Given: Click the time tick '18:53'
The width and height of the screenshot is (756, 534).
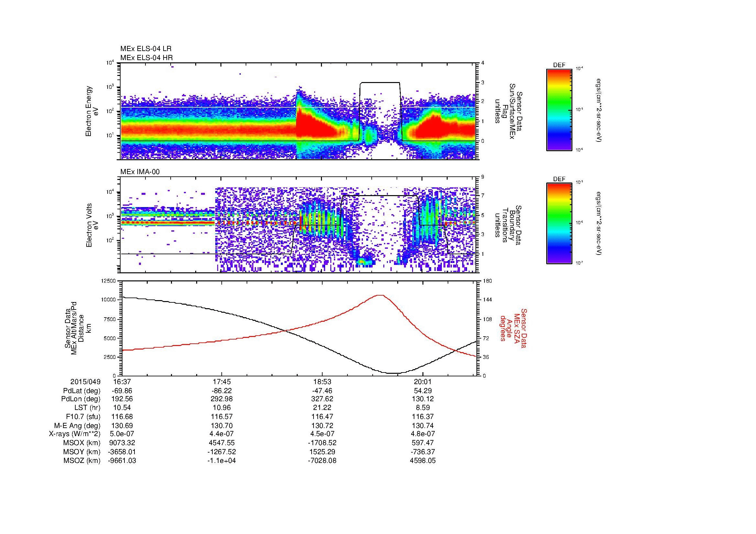Looking at the screenshot, I should (x=322, y=382).
